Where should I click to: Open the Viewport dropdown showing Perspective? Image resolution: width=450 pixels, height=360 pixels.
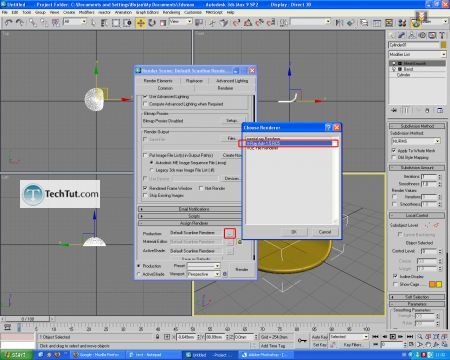click(203, 274)
